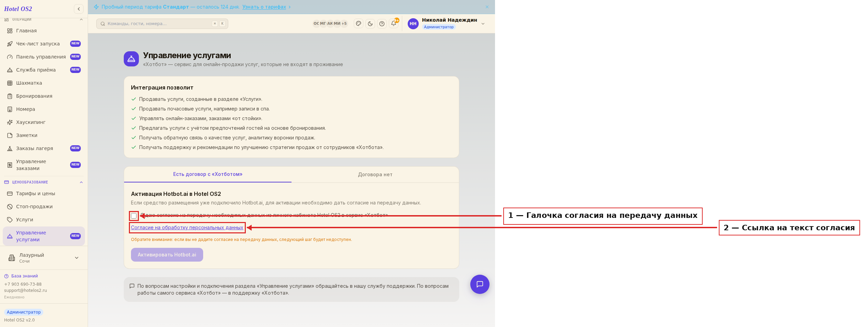Click the Заметки note icon
This screenshot has height=327, width=868.
pos(10,135)
